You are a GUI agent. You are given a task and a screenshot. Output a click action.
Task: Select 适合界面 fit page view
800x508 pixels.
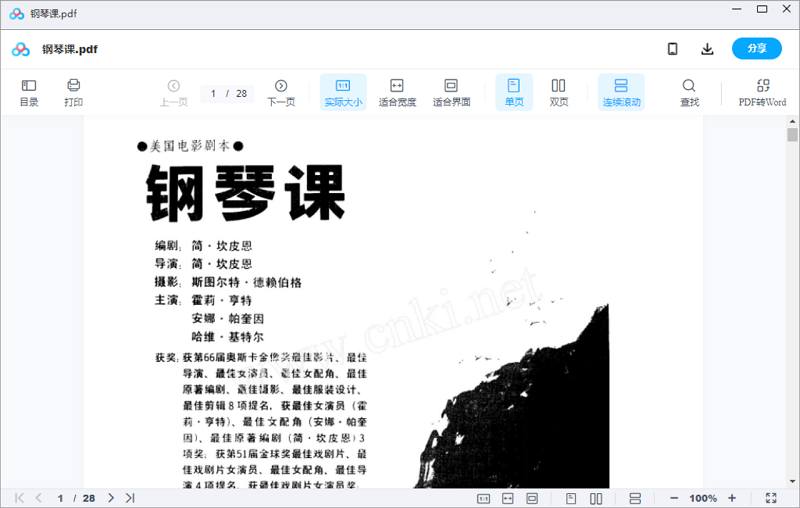(451, 92)
